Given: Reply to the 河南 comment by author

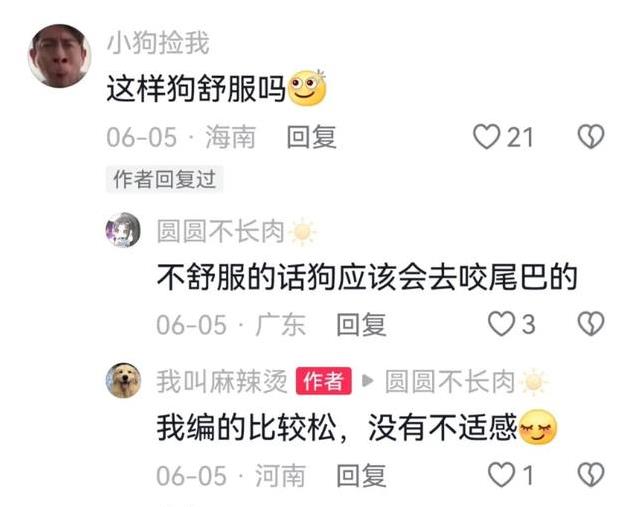Looking at the screenshot, I should pos(361,475).
